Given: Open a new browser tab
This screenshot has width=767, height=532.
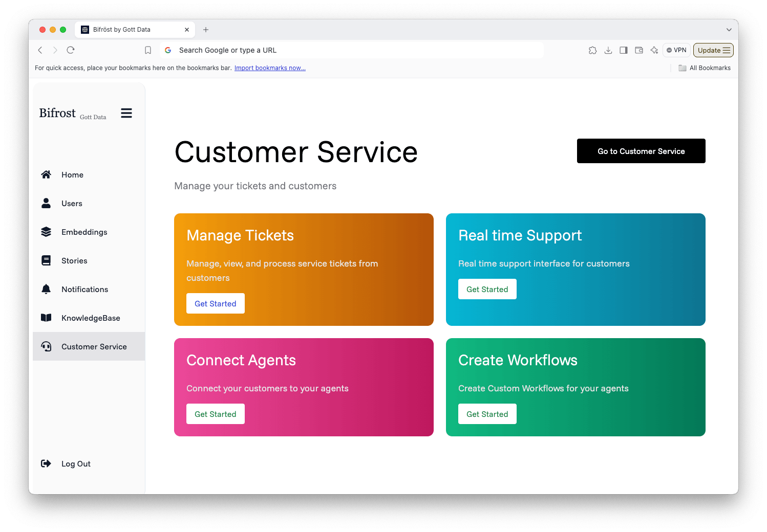Looking at the screenshot, I should pyautogui.click(x=206, y=29).
